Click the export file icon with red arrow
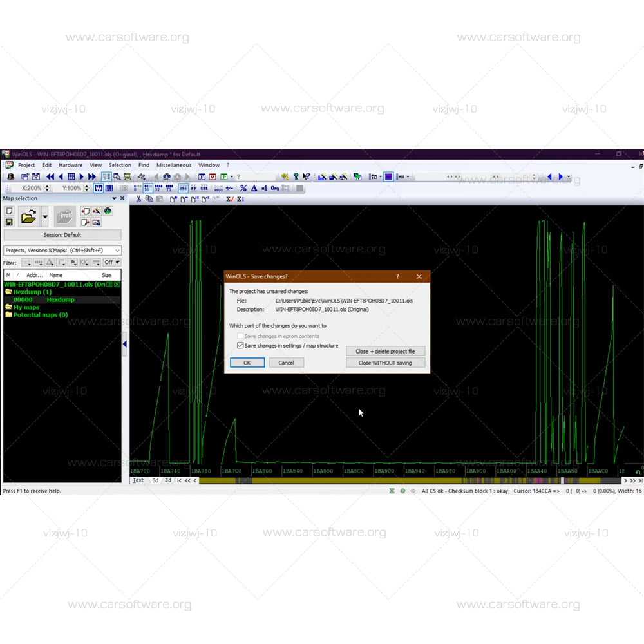 click(x=85, y=222)
